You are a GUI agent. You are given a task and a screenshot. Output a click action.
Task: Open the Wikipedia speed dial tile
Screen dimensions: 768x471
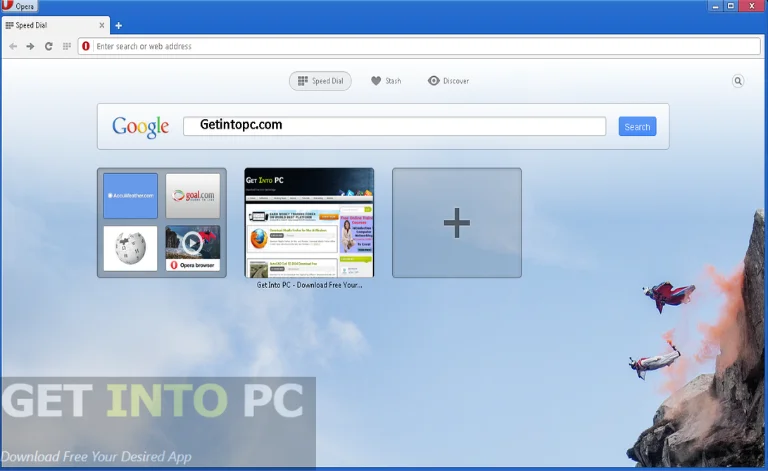(130, 248)
